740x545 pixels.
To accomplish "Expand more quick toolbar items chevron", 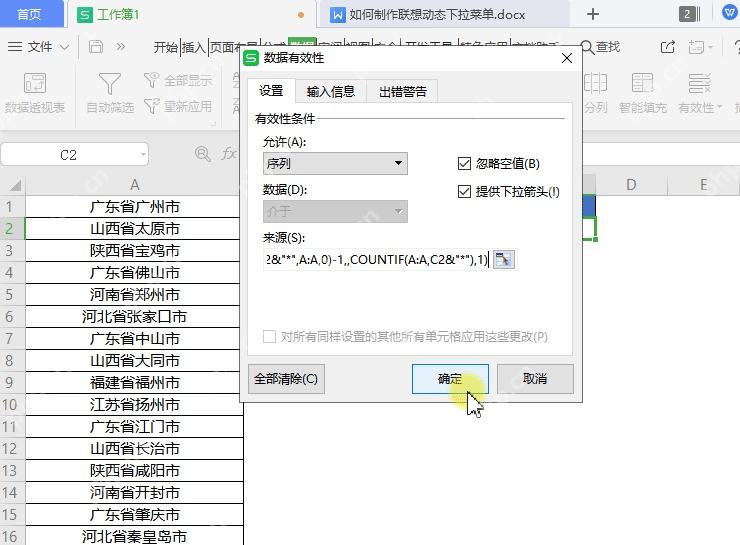I will pos(121,47).
